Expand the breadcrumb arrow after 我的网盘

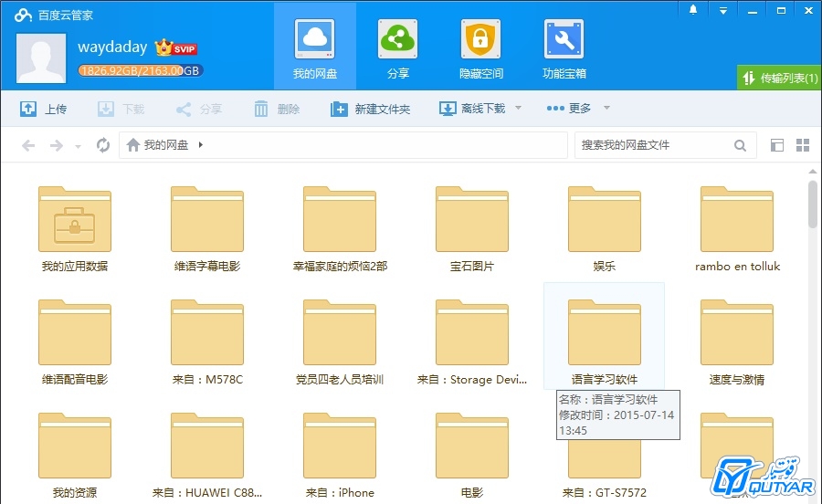(200, 144)
